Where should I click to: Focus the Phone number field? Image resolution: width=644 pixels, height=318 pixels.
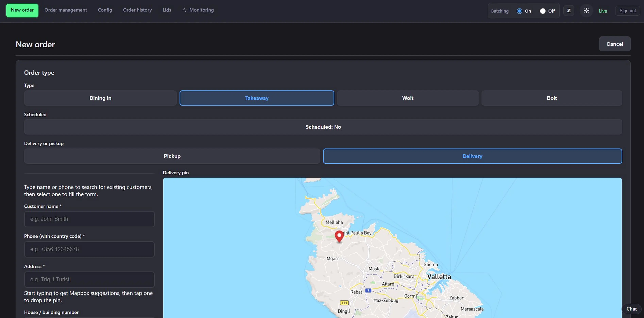tap(89, 249)
